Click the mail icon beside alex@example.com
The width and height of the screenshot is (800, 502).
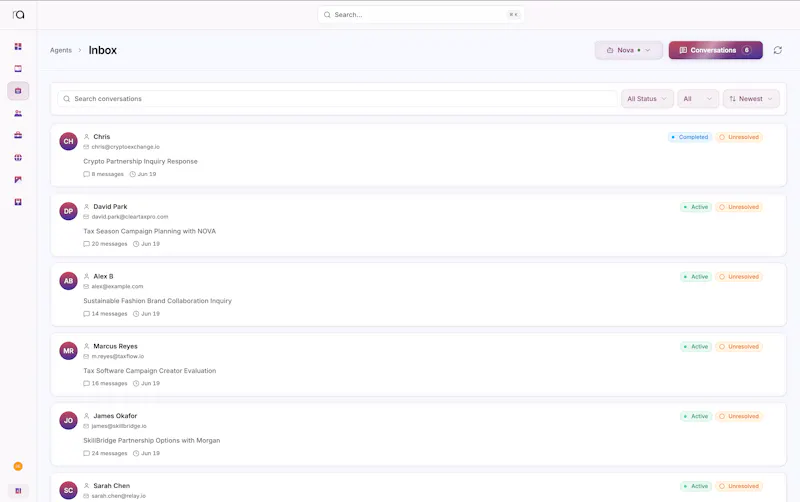pyautogui.click(x=86, y=287)
